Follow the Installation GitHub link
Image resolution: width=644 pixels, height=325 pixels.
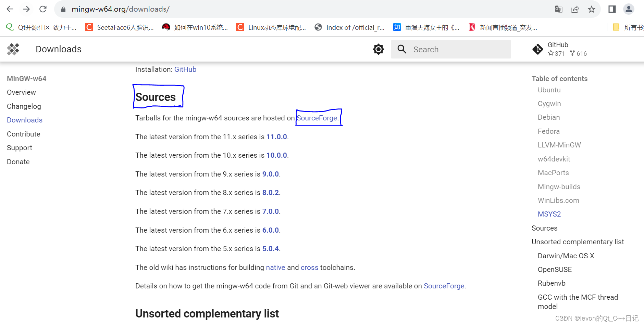click(x=185, y=69)
